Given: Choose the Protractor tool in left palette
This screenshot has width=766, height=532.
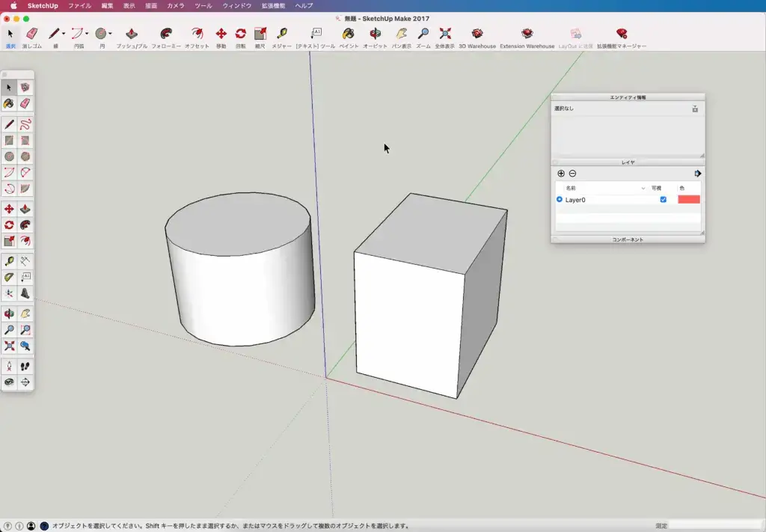Looking at the screenshot, I should pyautogui.click(x=9, y=277).
